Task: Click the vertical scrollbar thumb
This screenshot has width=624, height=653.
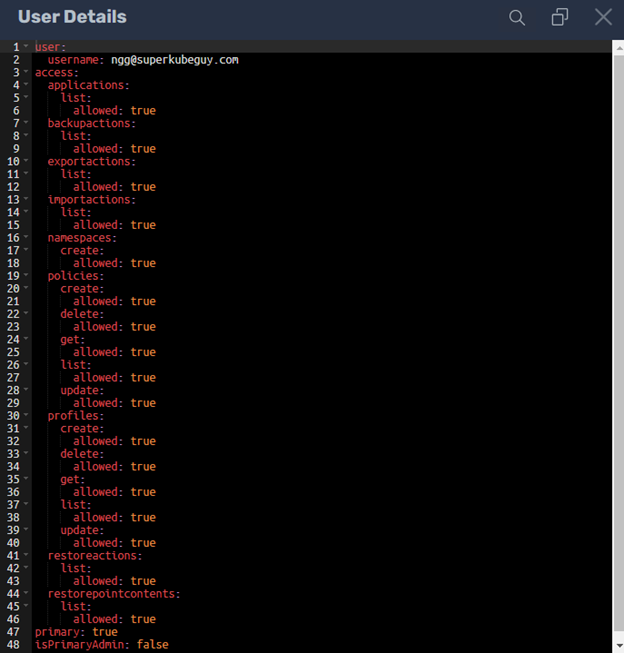Action: (618, 344)
